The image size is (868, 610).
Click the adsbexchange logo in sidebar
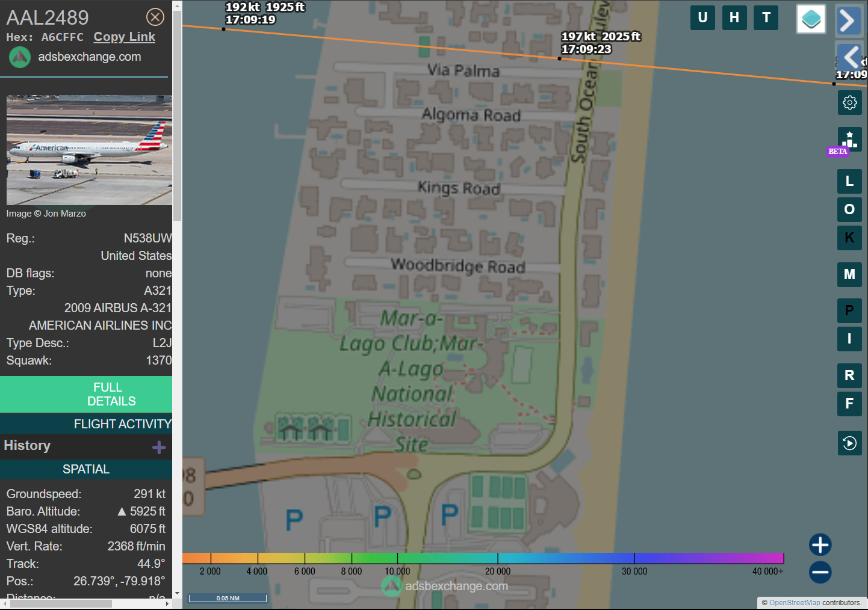pos(20,57)
